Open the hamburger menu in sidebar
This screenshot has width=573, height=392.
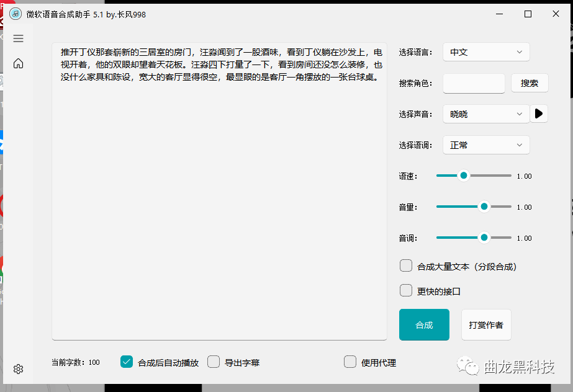18,38
